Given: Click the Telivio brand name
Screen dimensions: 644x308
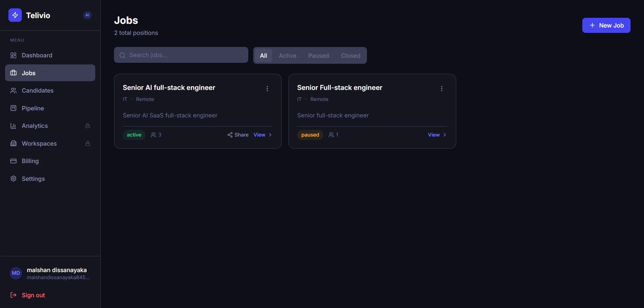Looking at the screenshot, I should click(x=38, y=15).
